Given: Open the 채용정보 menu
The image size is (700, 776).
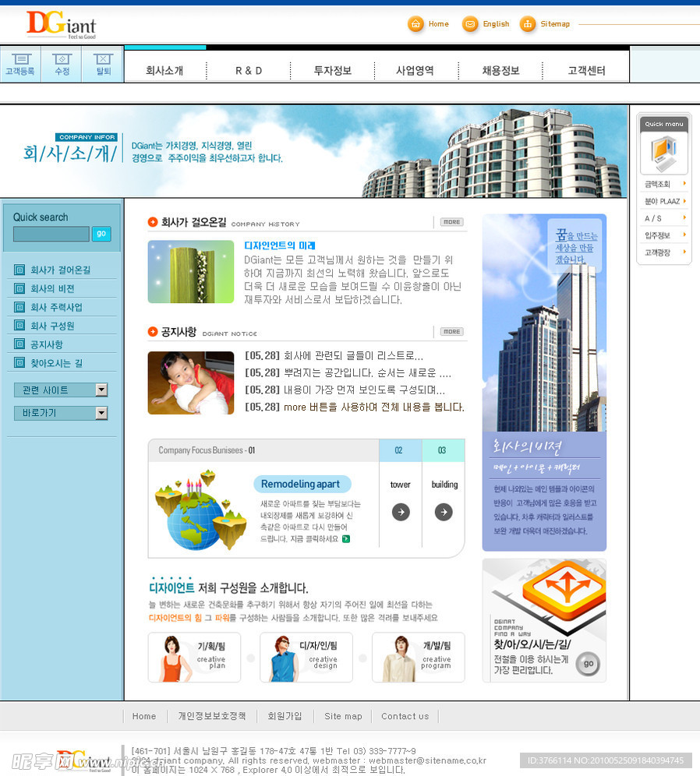Looking at the screenshot, I should coord(501,71).
